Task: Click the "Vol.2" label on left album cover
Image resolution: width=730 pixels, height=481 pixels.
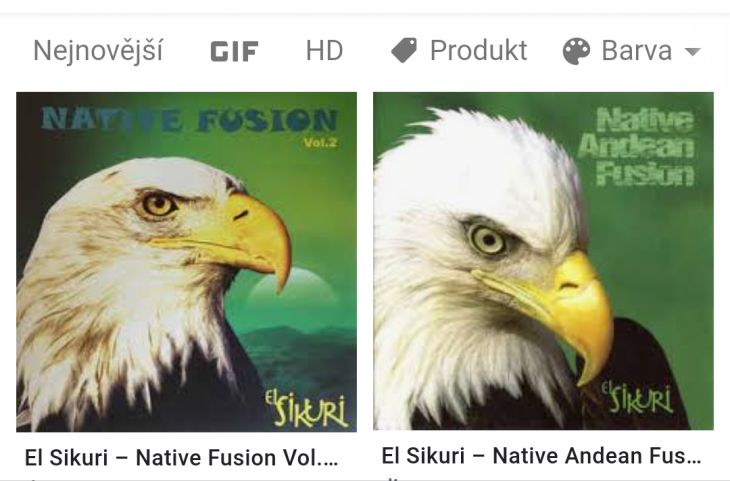Action: [x=319, y=142]
